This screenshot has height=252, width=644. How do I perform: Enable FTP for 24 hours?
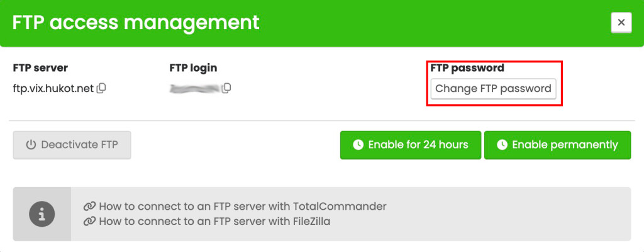411,145
